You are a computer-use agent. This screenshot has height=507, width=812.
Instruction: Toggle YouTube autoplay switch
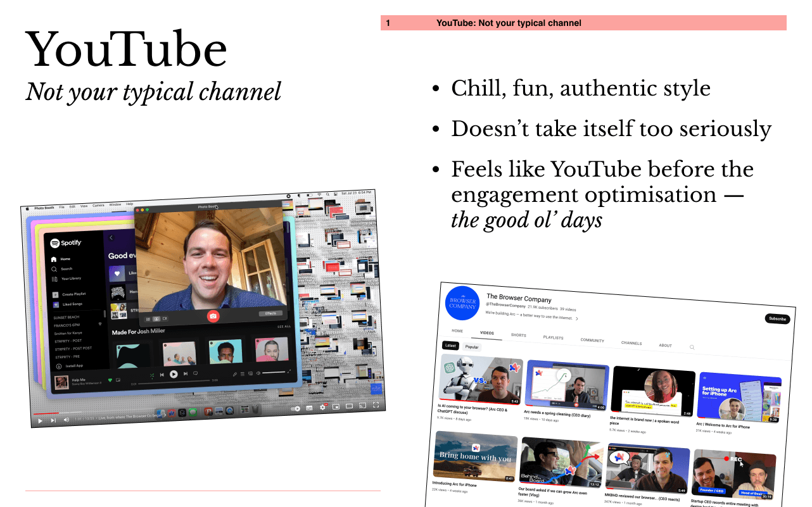pyautogui.click(x=296, y=409)
